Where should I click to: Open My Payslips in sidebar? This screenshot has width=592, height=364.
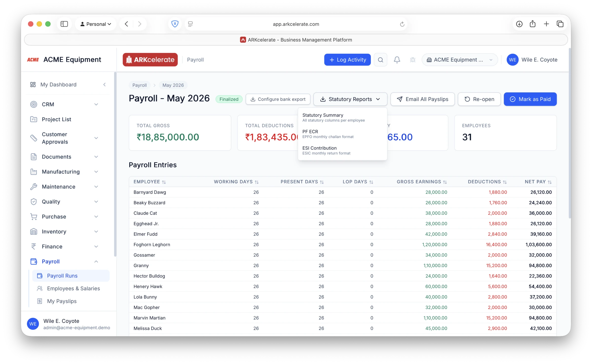point(71,301)
